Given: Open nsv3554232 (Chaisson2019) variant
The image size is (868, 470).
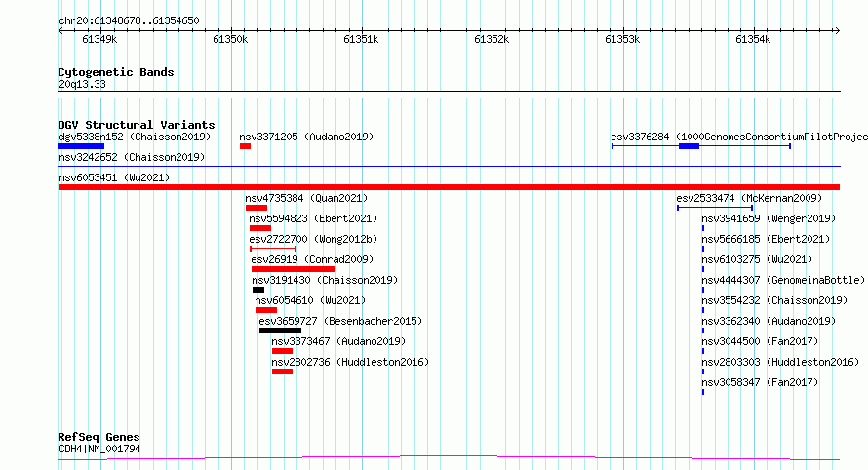Looking at the screenshot, I should (774, 300).
